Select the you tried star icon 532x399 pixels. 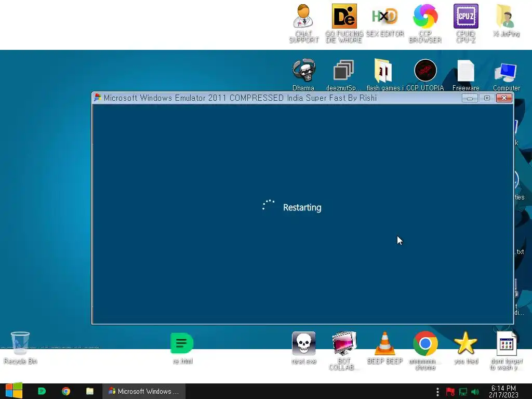point(466,348)
